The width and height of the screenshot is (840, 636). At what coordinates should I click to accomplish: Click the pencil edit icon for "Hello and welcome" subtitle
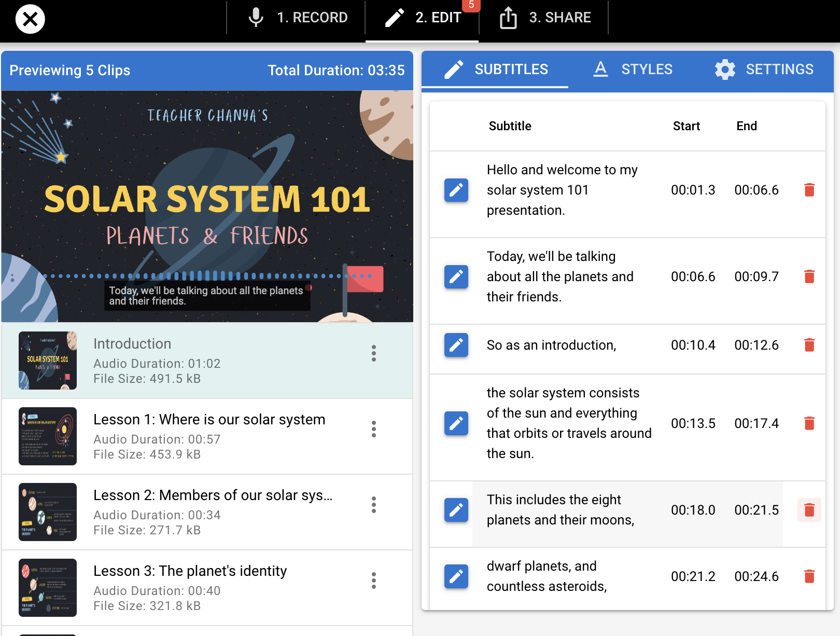[456, 190]
